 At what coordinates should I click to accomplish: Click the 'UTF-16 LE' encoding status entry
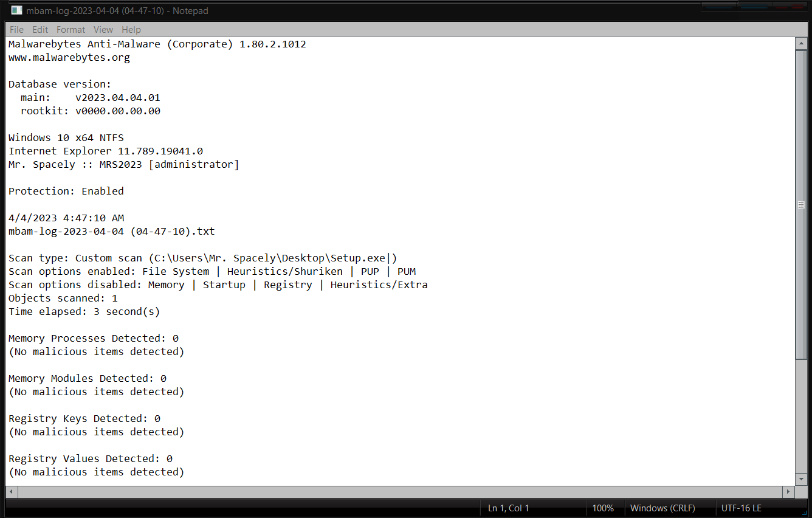(741, 508)
